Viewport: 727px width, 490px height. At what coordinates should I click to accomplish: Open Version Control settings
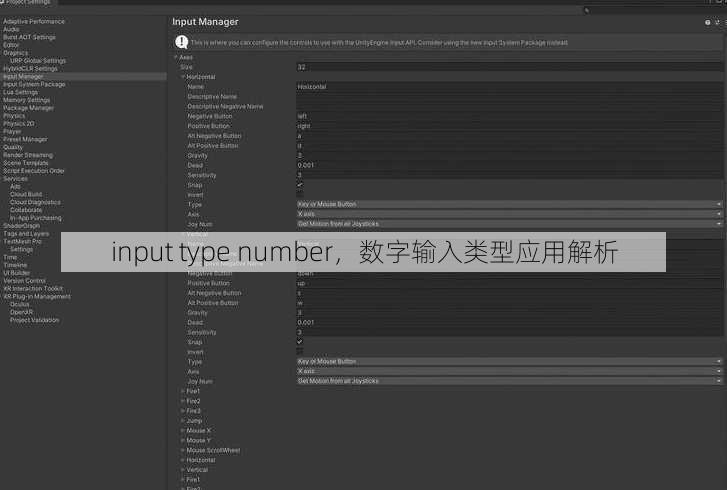coord(24,281)
